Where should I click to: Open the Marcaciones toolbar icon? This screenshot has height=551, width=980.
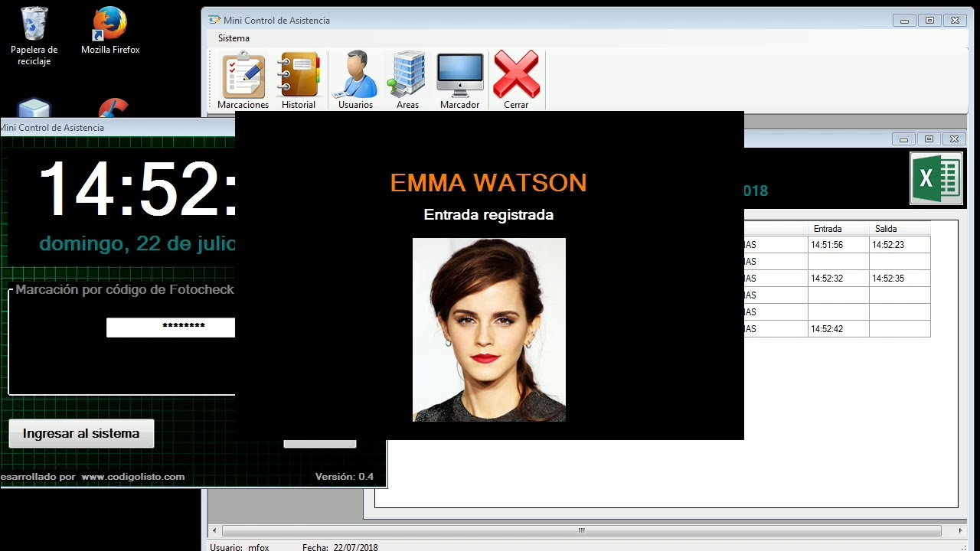[x=243, y=80]
